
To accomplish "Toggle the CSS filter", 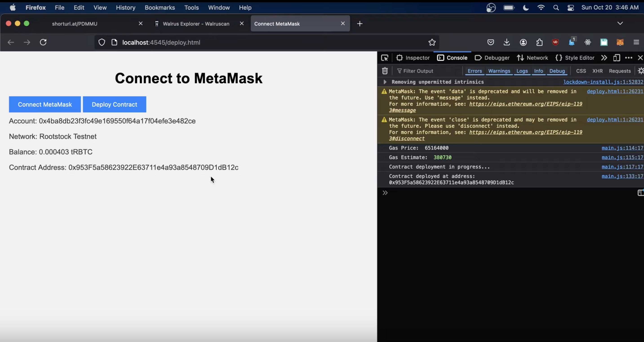I will pyautogui.click(x=581, y=71).
